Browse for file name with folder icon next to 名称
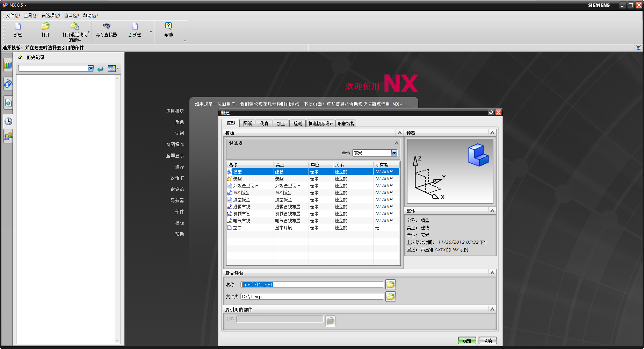Image resolution: width=644 pixels, height=349 pixels. click(390, 284)
